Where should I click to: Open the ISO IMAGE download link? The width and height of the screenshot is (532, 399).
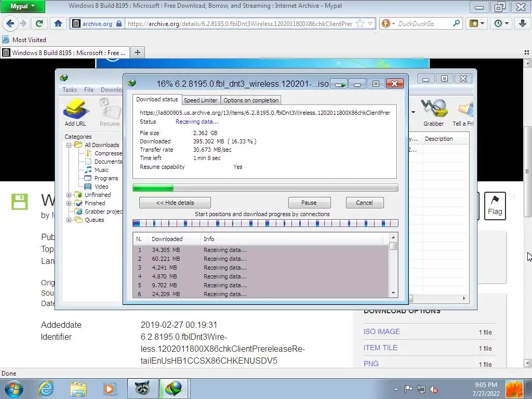(x=382, y=331)
